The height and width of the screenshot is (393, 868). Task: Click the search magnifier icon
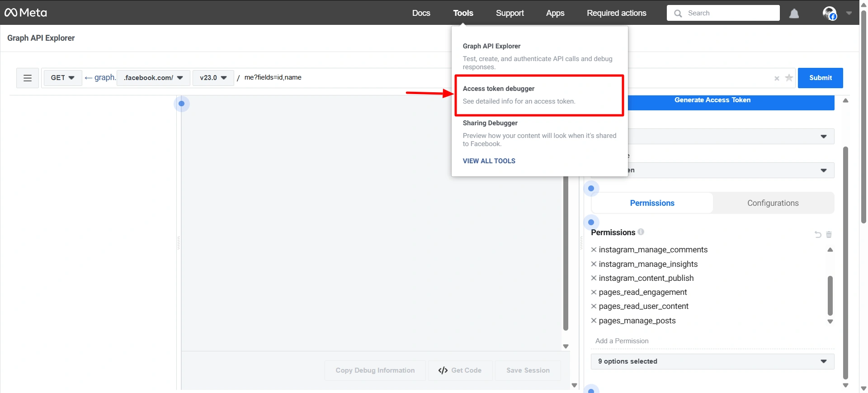(x=678, y=14)
